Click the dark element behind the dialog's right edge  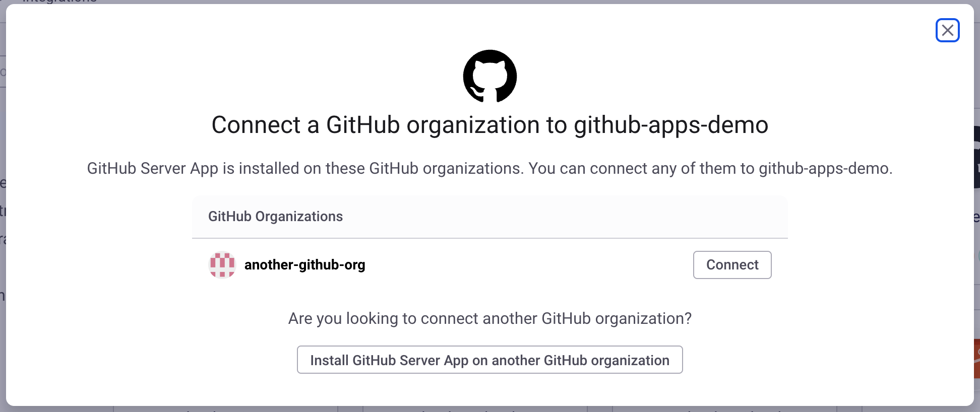click(977, 156)
